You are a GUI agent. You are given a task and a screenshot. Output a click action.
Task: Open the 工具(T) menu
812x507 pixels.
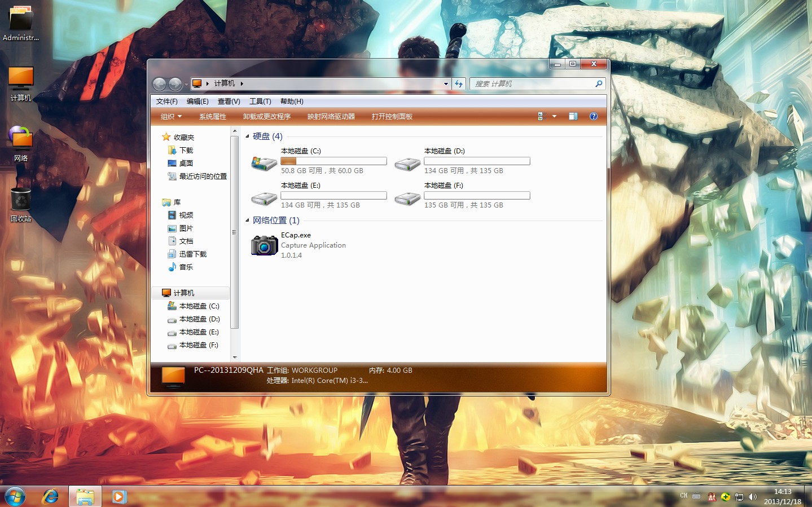(x=260, y=102)
